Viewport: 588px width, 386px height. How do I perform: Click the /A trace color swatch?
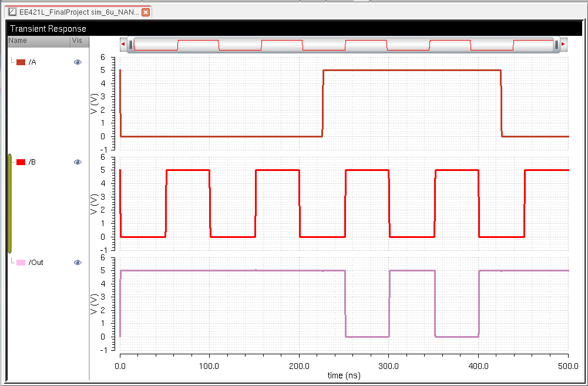click(x=21, y=62)
